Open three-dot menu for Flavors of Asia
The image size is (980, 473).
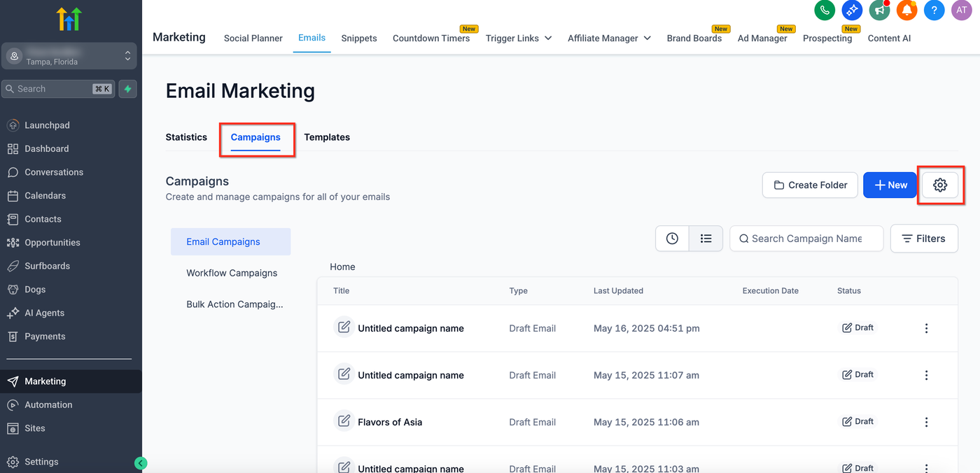(926, 422)
